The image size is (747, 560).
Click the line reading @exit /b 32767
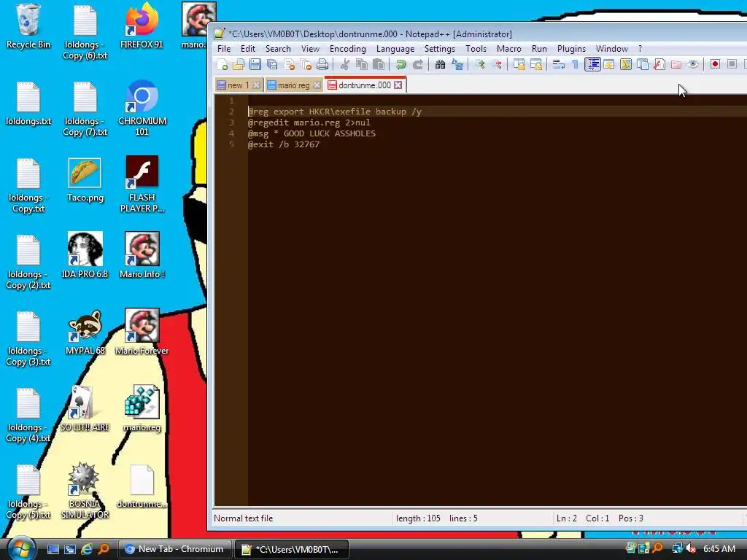284,144
